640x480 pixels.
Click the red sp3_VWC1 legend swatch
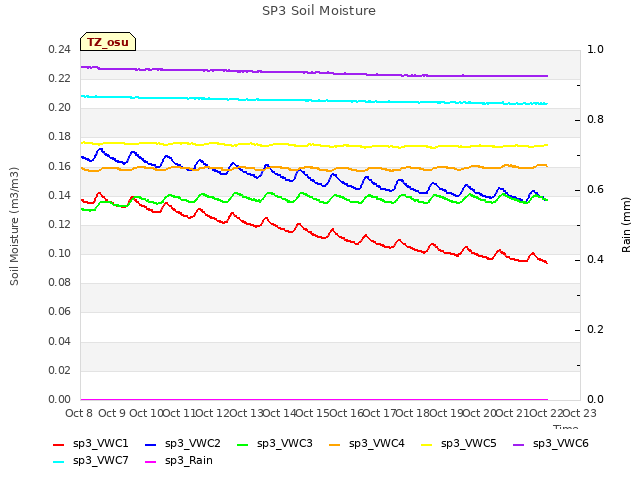(x=59, y=445)
